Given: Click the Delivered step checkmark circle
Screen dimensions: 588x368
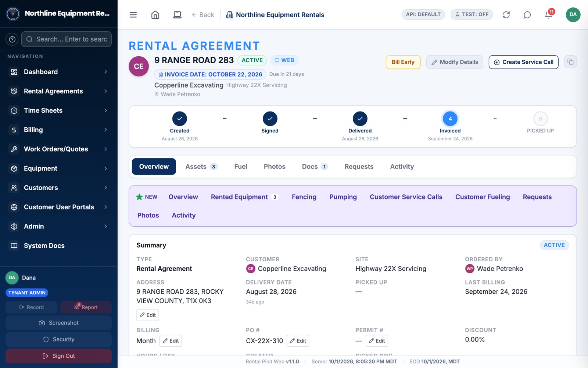Looking at the screenshot, I should click(x=360, y=118).
